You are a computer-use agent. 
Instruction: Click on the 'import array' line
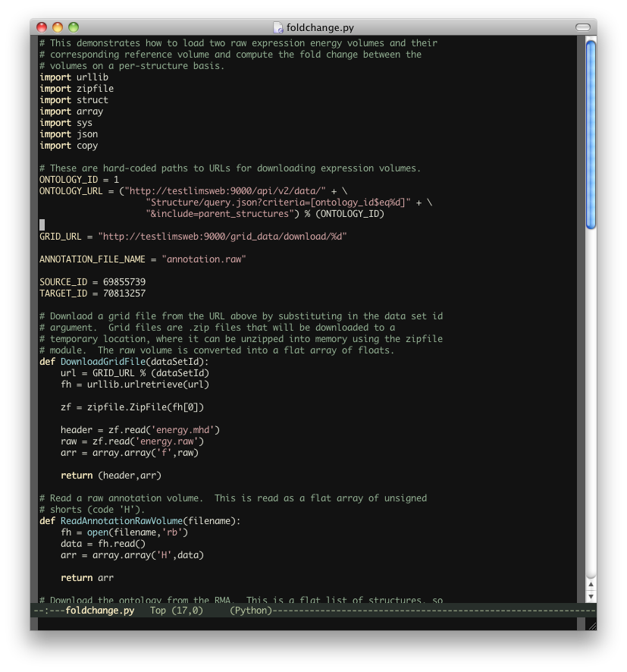71,111
